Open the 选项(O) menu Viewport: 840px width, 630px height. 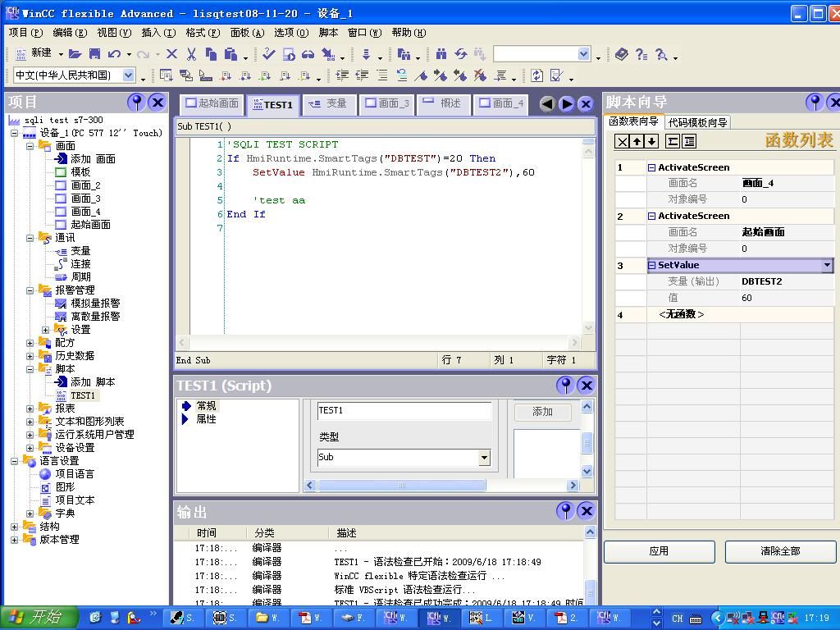pyautogui.click(x=291, y=33)
